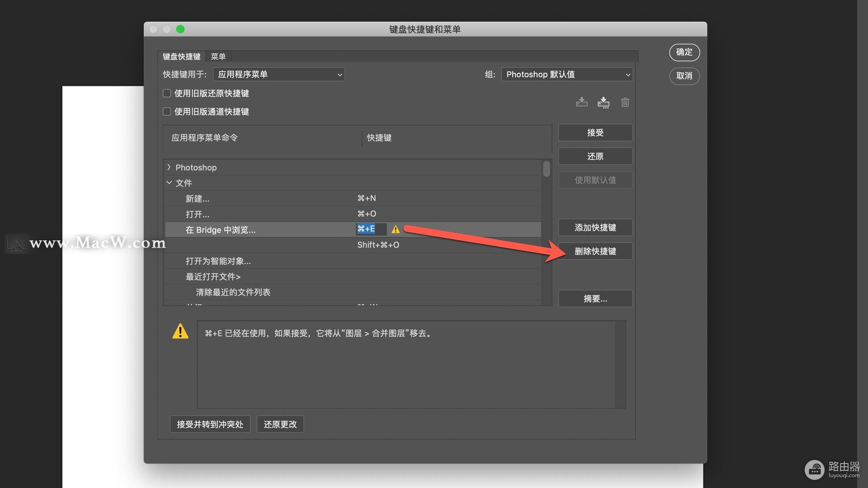
Task: Click the 删除快捷键 button
Action: pos(595,251)
